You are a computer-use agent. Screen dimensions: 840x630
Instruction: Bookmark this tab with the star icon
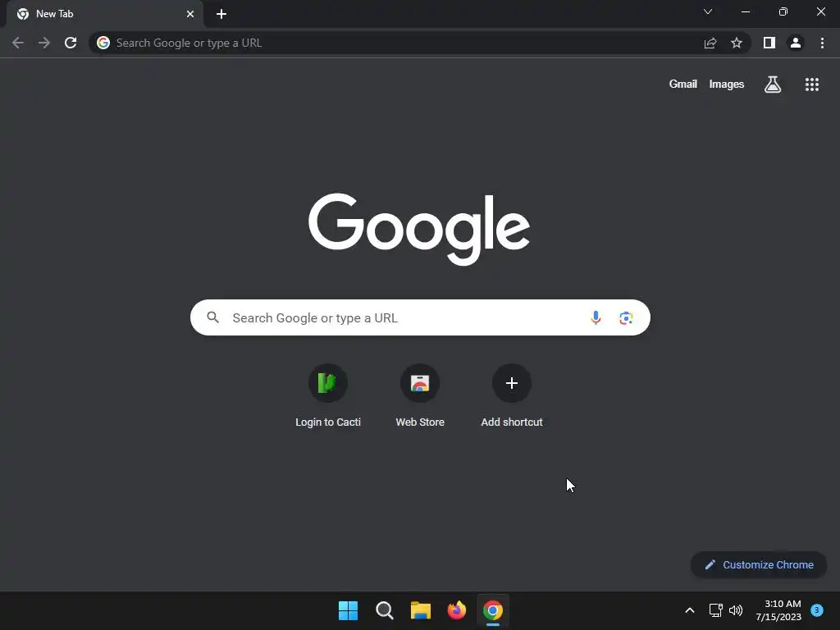pos(737,43)
